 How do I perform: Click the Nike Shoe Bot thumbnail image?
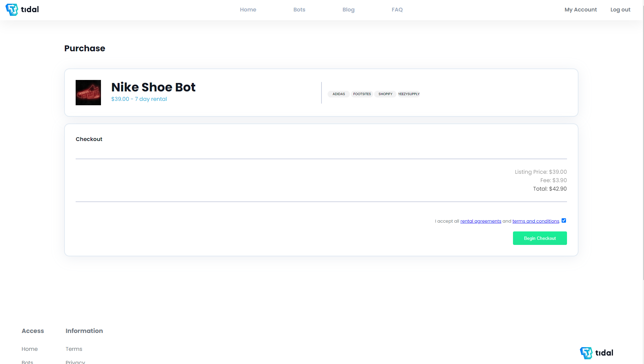88,92
